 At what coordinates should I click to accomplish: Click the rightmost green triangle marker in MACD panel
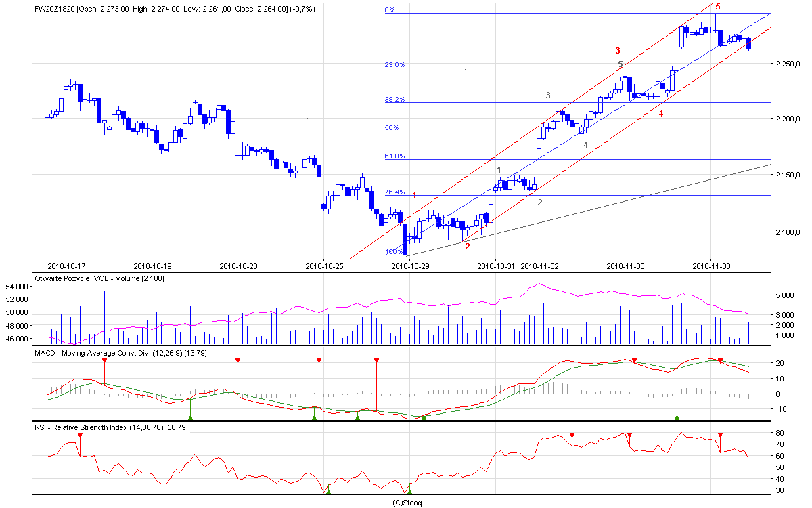pyautogui.click(x=677, y=418)
